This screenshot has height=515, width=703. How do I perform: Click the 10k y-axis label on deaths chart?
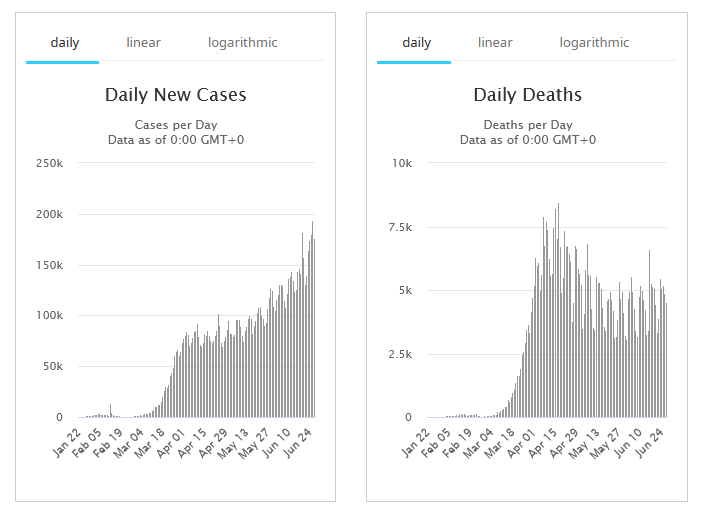(x=401, y=163)
